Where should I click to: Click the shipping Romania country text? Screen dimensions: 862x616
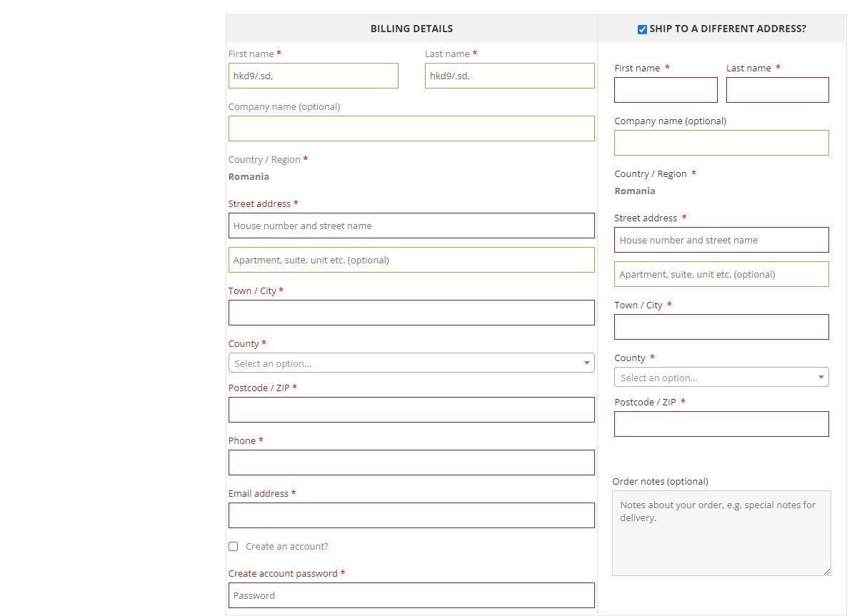click(635, 191)
